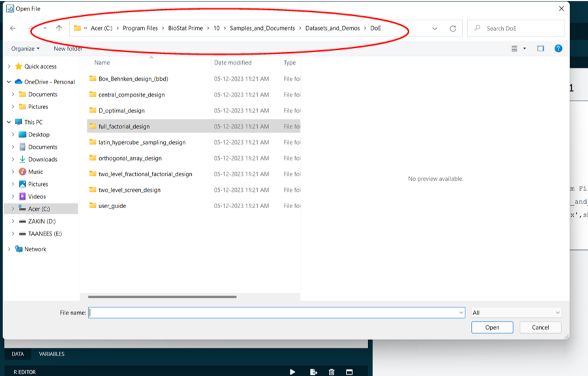588x376 pixels.
Task: Open Documents under OneDrive
Action: tap(43, 94)
